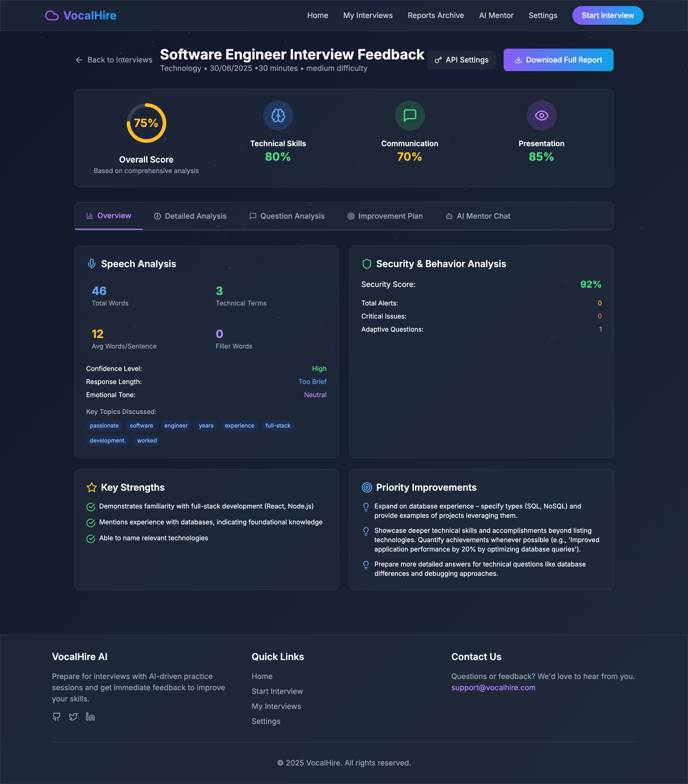Open the LinkedIn icon in footer

click(x=90, y=716)
